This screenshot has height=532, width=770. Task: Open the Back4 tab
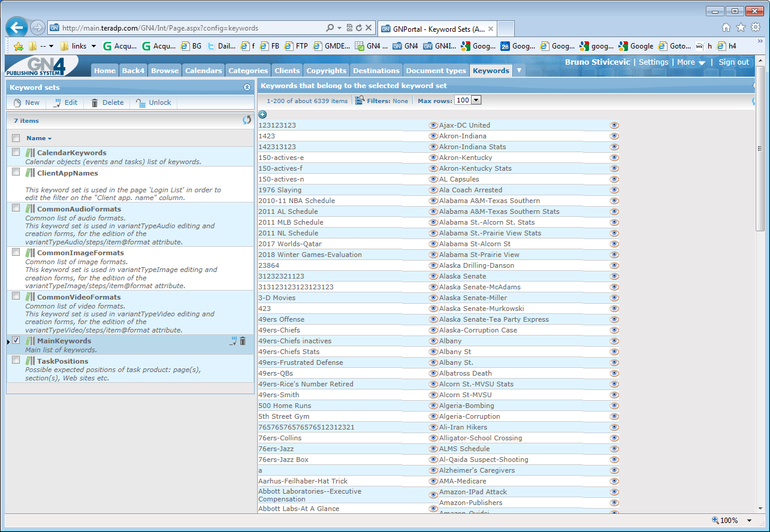tap(133, 71)
